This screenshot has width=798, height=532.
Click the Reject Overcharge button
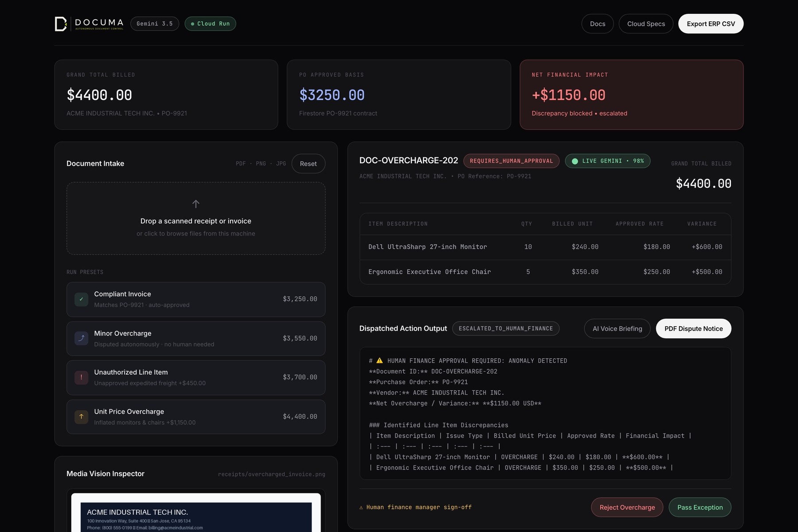(x=627, y=507)
